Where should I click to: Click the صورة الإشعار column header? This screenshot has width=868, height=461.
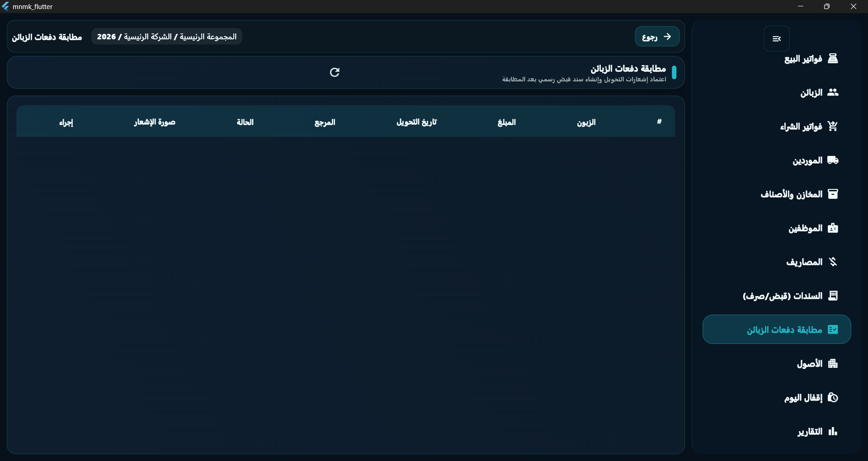pos(155,122)
